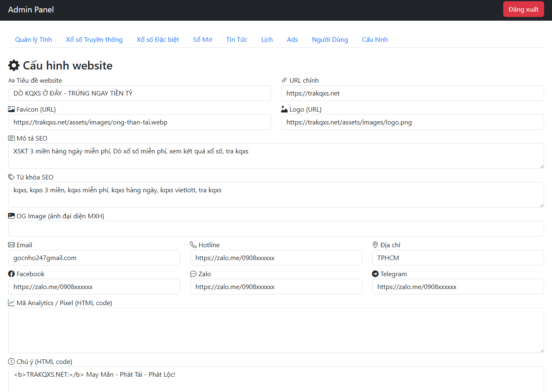Viewport: 552px width, 392px height.
Task: Click the Telegram icon label
Action: (x=375, y=274)
